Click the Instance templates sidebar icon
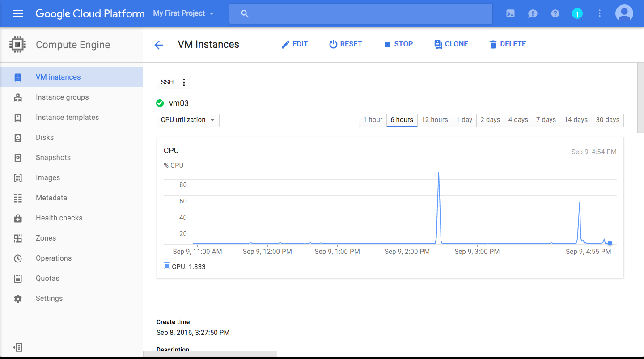The image size is (644, 359). [x=18, y=118]
